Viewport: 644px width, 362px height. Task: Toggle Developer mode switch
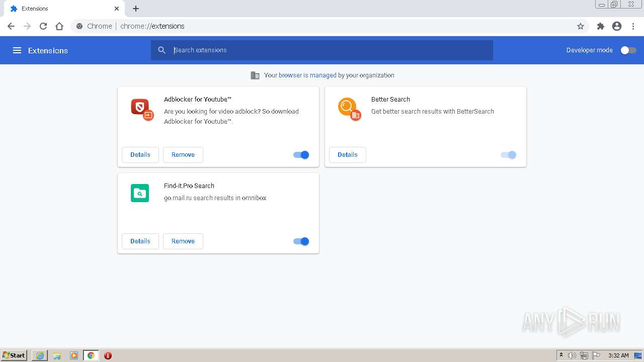click(x=628, y=50)
